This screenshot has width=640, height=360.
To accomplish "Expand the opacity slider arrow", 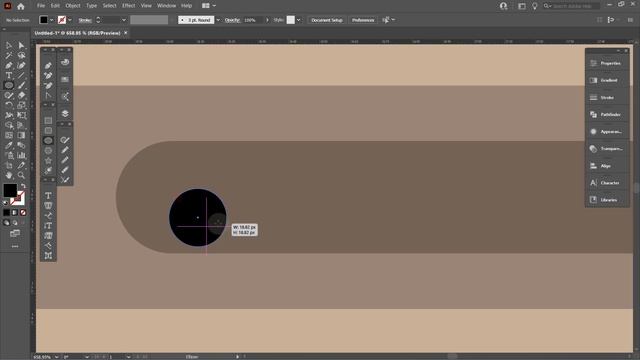I will click(267, 20).
